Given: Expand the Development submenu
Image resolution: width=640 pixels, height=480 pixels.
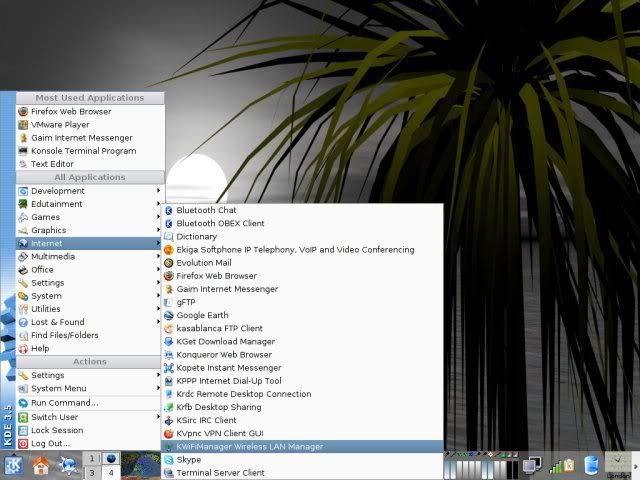Looking at the screenshot, I should pos(89,191).
